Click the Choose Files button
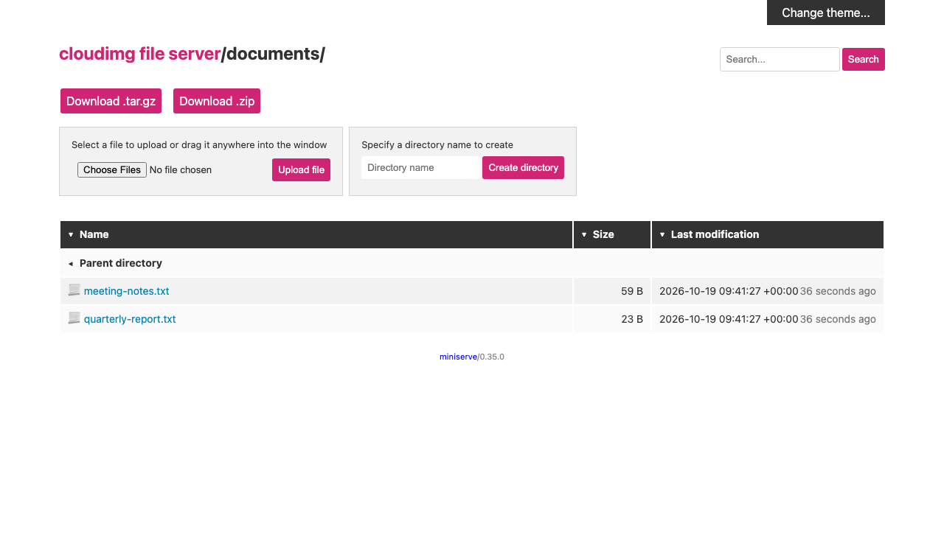The width and height of the screenshot is (944, 560). 112,169
